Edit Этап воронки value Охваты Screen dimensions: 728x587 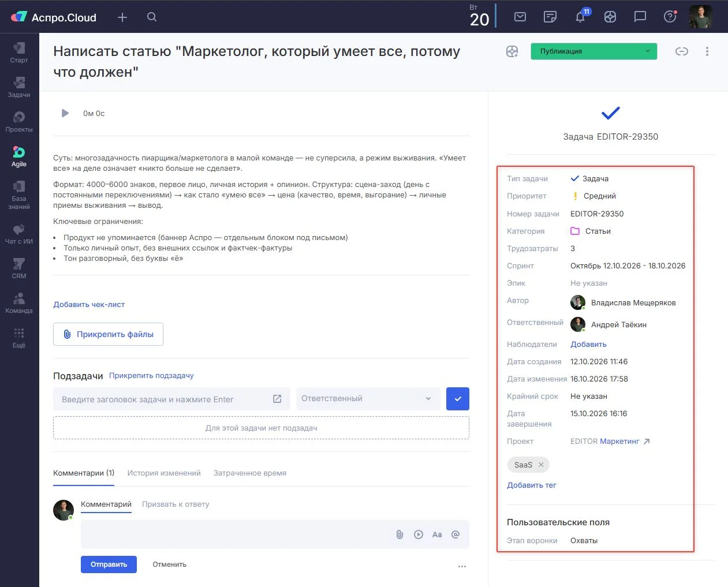point(584,540)
